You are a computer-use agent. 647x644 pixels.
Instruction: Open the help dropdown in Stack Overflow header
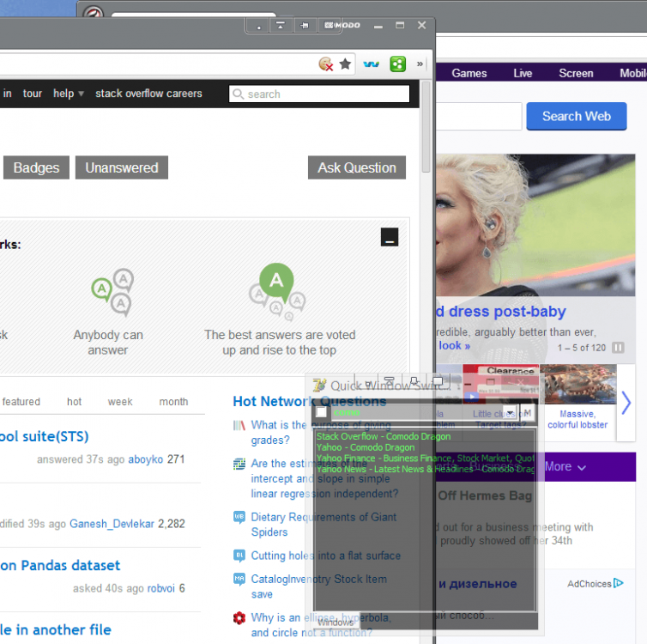pos(69,94)
